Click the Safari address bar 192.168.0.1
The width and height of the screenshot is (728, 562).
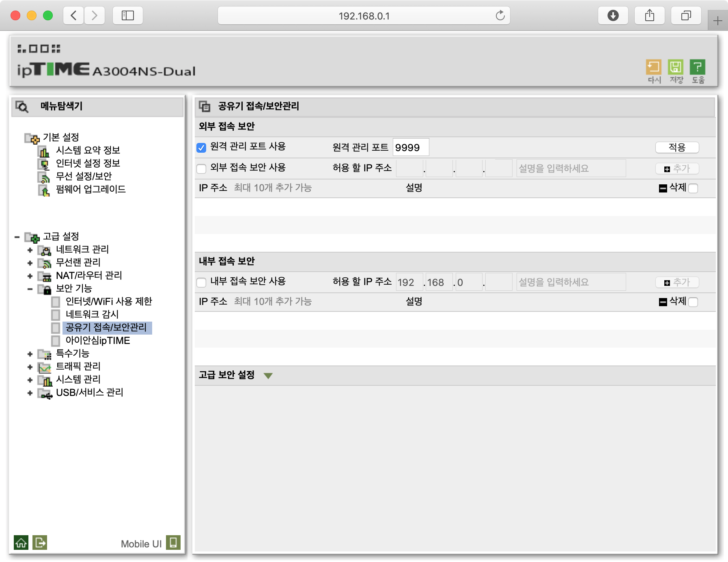point(364,16)
